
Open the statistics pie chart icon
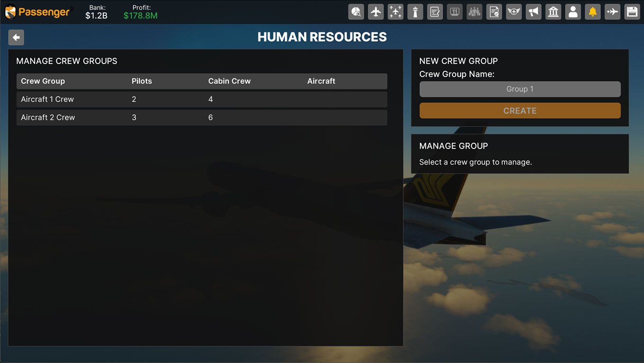(356, 12)
